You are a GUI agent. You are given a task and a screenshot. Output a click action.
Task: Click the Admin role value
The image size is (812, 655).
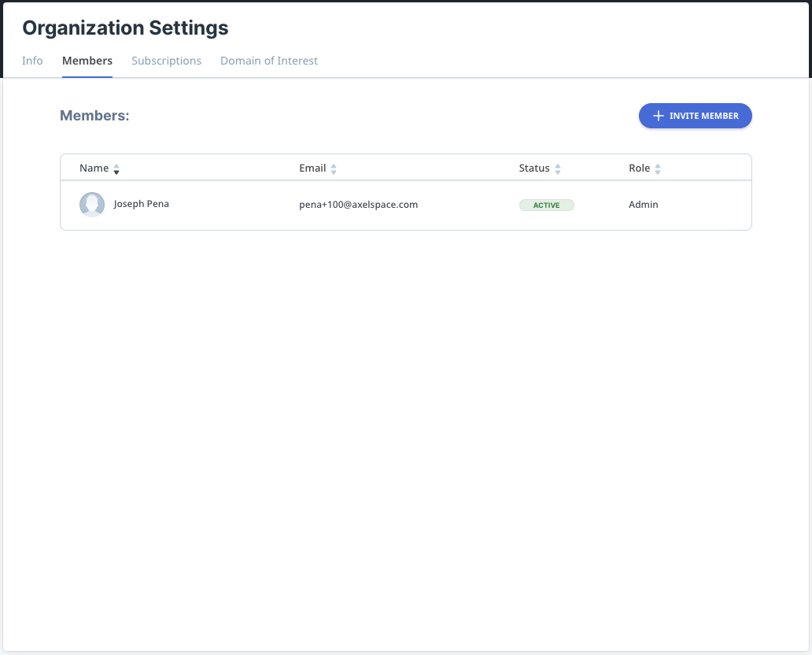pyautogui.click(x=643, y=205)
